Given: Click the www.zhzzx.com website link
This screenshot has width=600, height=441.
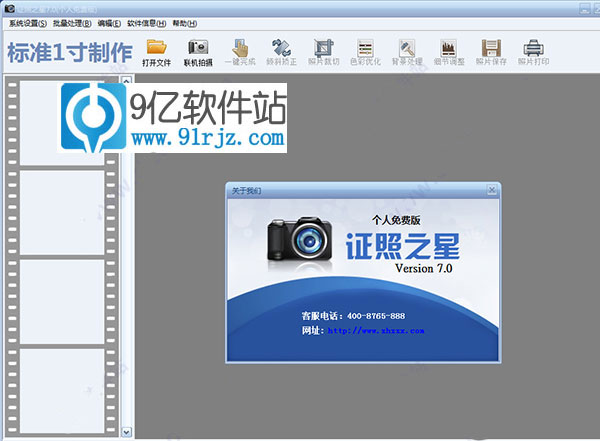Looking at the screenshot, I should pyautogui.click(x=376, y=330).
